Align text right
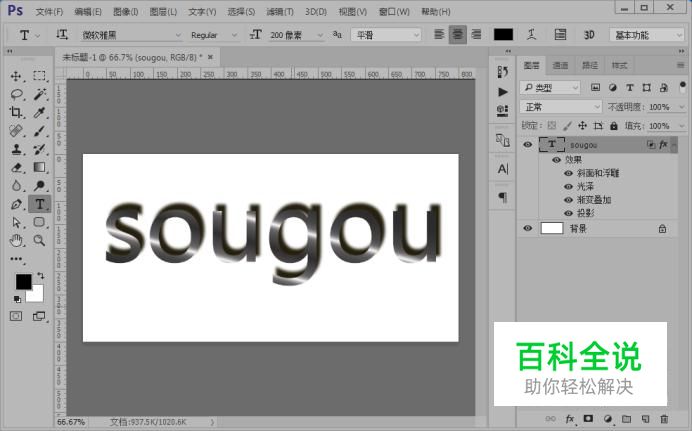 point(476,34)
